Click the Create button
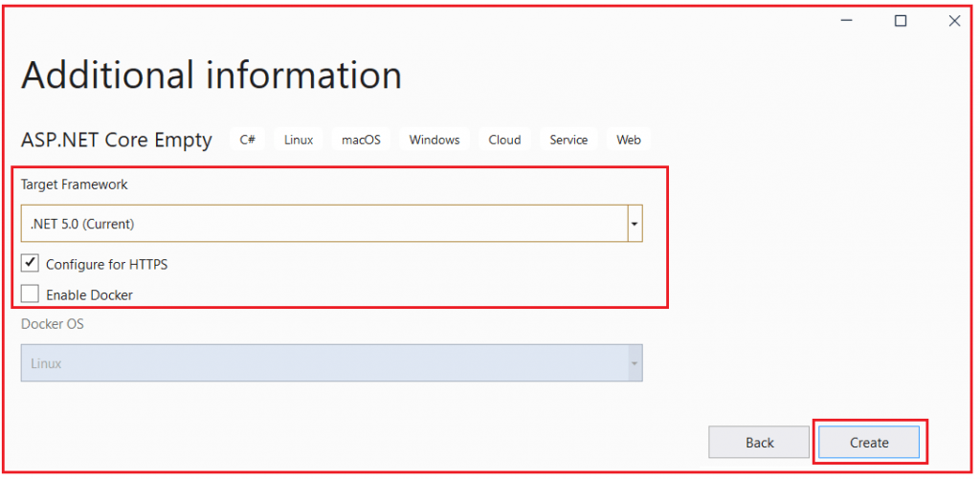Viewport: 980px width, 479px height. click(x=869, y=443)
